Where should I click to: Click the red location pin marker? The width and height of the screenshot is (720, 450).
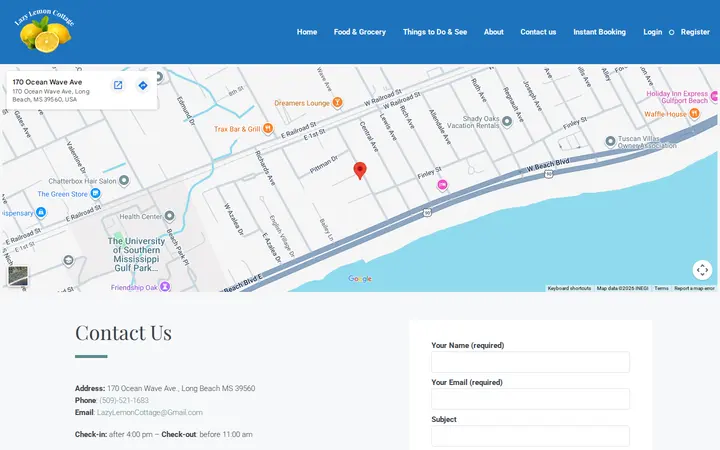coord(360,170)
